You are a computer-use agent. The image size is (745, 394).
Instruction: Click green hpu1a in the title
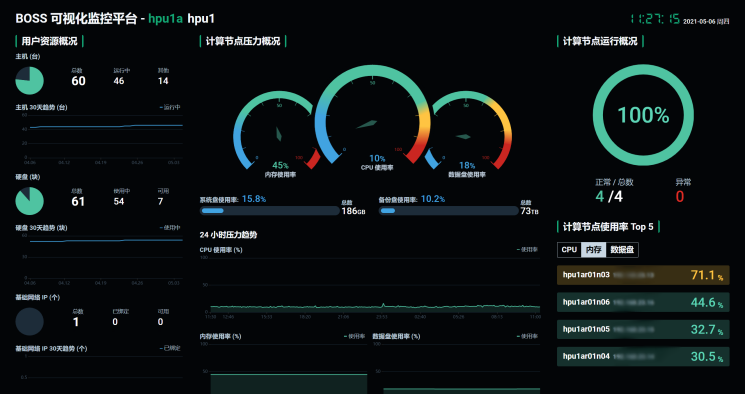(x=166, y=19)
